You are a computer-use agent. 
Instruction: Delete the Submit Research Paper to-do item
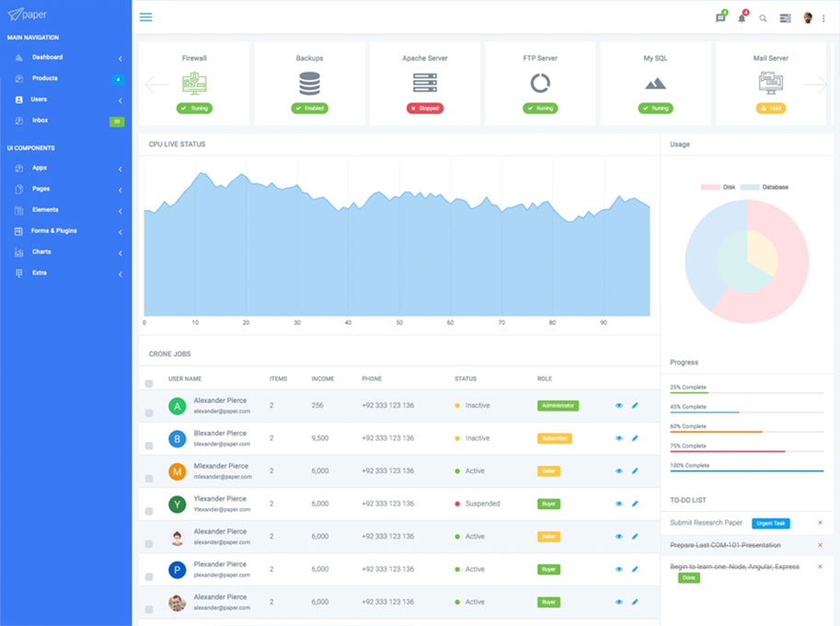pos(820,523)
